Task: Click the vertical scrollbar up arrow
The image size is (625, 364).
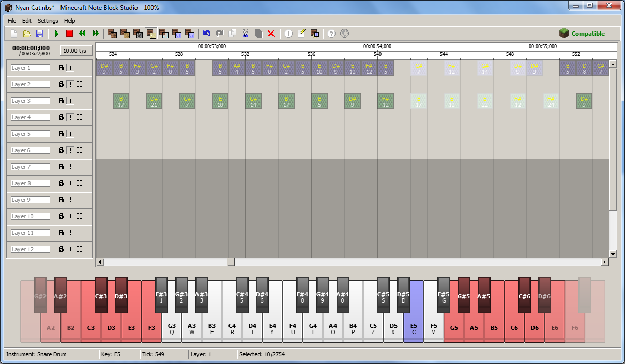Action: point(613,64)
